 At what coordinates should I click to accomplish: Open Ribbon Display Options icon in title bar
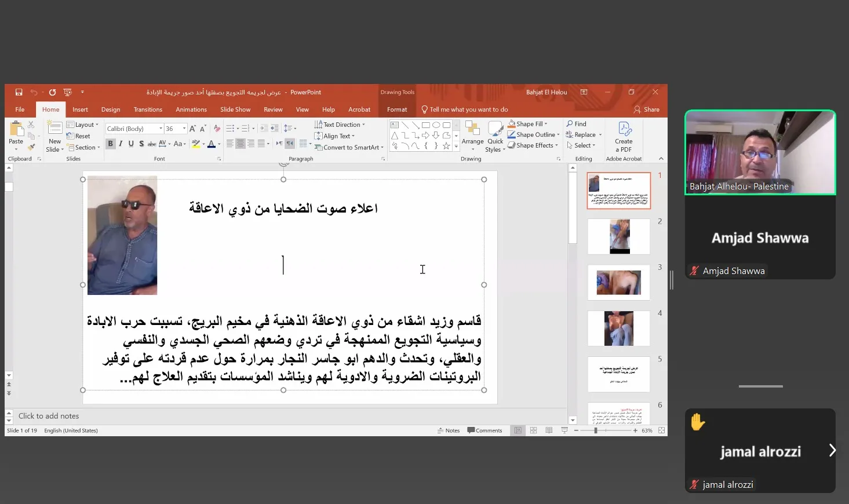click(x=584, y=92)
